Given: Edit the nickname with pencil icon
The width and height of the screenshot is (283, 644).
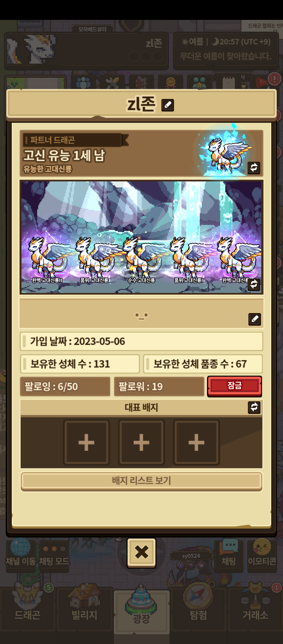Looking at the screenshot, I should (x=168, y=105).
